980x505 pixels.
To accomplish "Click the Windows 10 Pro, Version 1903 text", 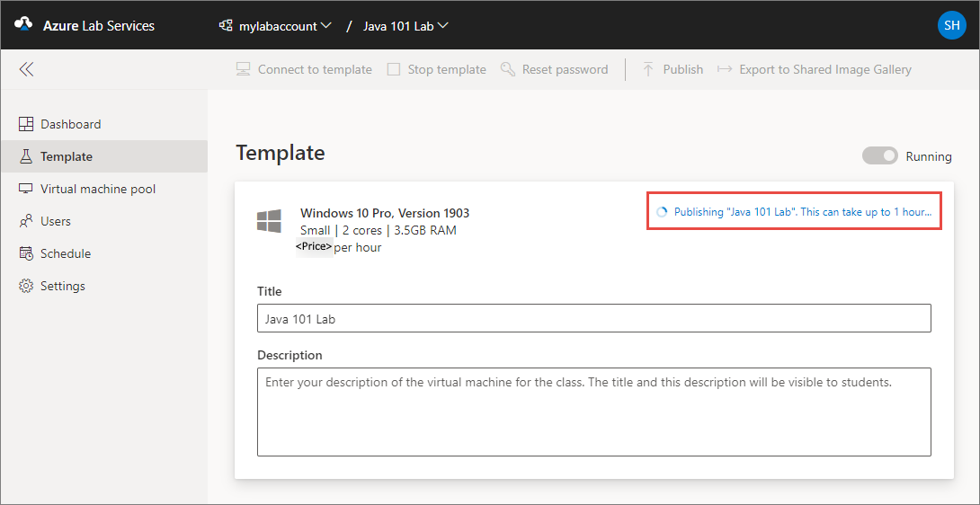I will [x=385, y=213].
